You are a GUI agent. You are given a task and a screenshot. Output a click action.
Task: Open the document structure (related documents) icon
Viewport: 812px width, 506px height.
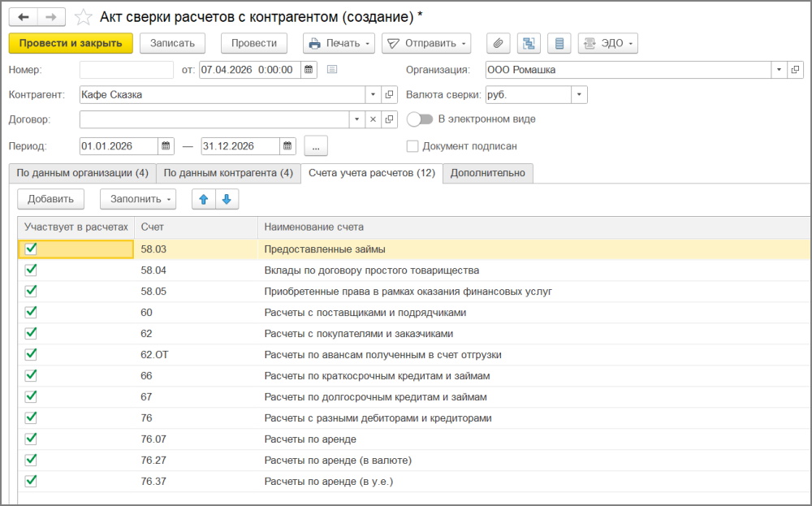pyautogui.click(x=529, y=43)
